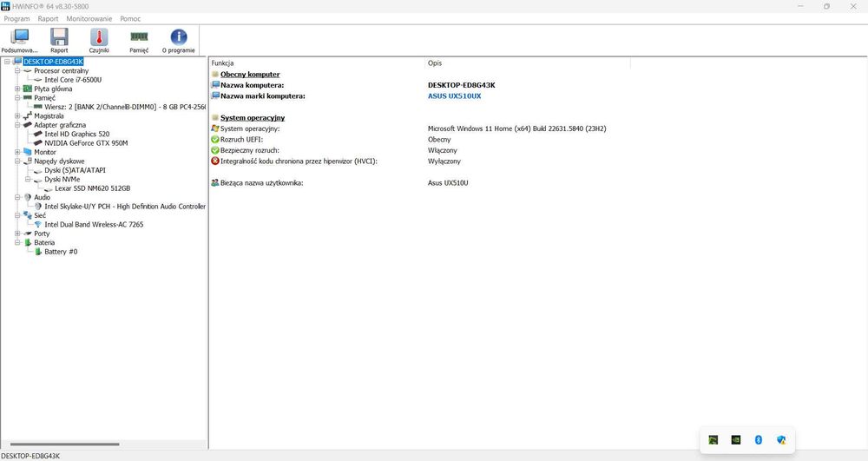Click the Wi-Fi icon beside Wireless-AC 7265
The image size is (868, 461).
37,225
